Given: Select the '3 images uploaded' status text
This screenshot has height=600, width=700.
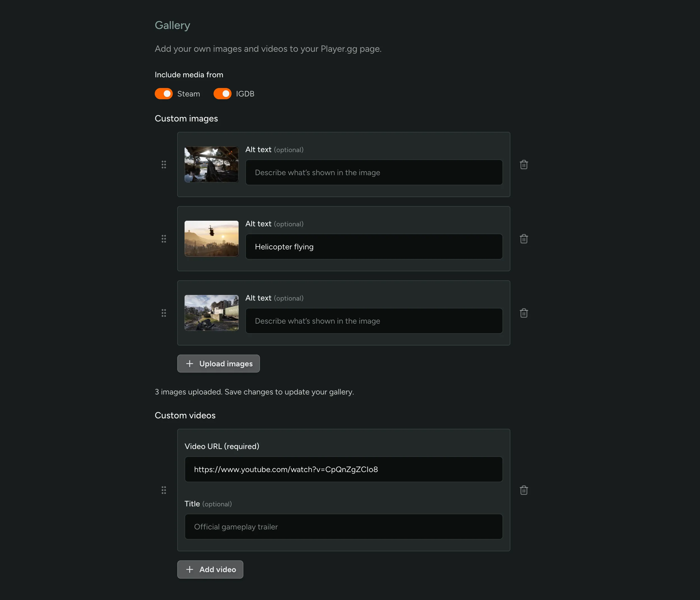Looking at the screenshot, I should tap(254, 392).
